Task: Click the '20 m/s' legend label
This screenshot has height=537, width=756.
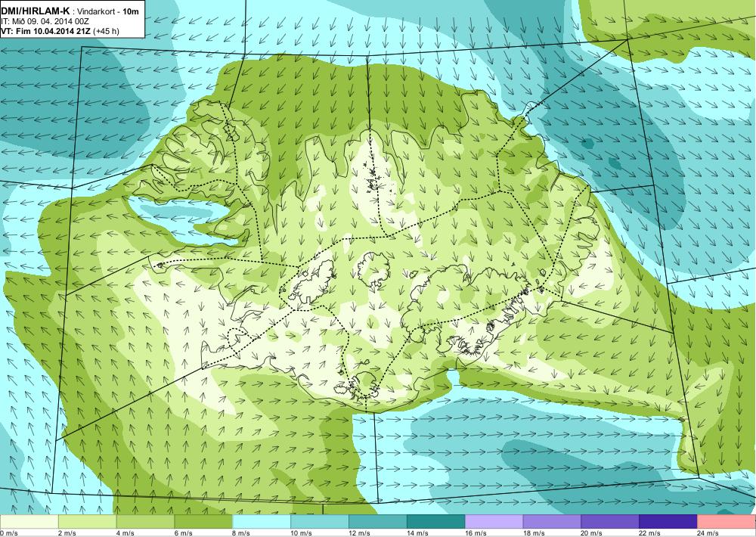Action: (592, 533)
